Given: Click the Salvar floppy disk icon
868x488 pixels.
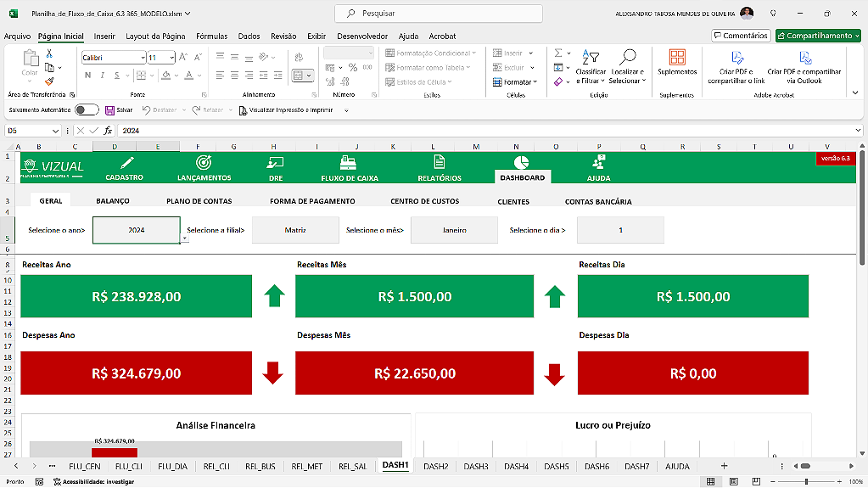Looking at the screenshot, I should coord(109,109).
